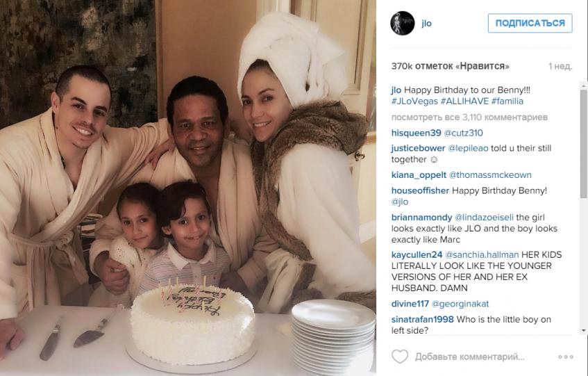
Task: Open the #familia hashtag
Action: [507, 101]
